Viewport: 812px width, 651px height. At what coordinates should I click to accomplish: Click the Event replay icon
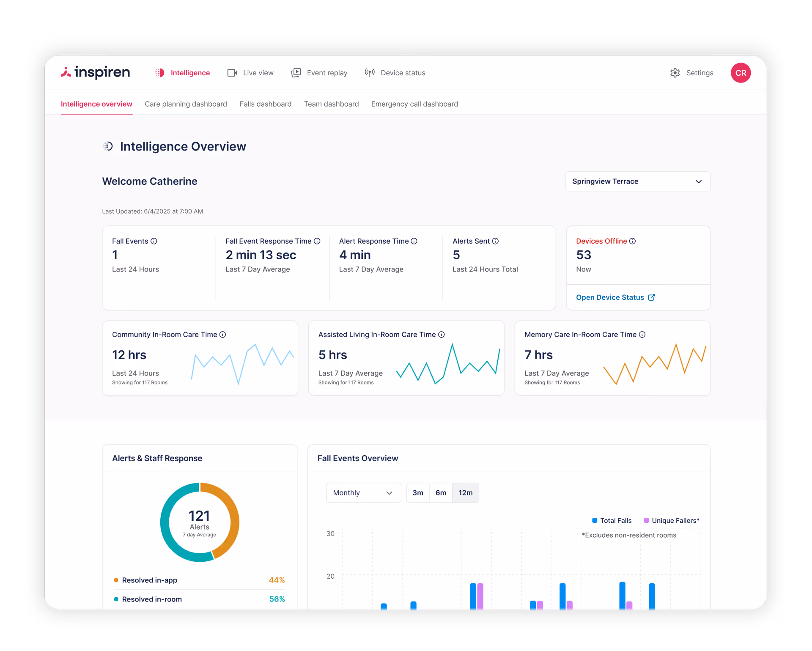point(296,73)
